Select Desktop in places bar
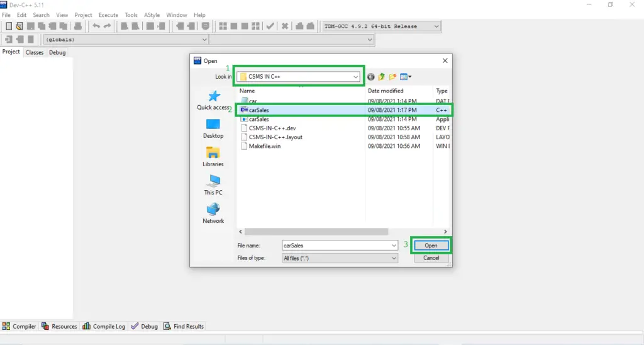The width and height of the screenshot is (644, 345). (x=213, y=128)
